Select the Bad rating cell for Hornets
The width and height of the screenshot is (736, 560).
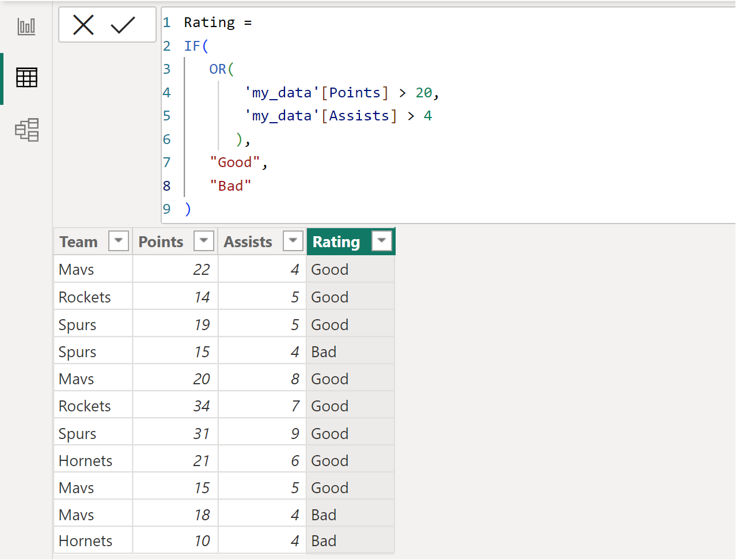323,540
